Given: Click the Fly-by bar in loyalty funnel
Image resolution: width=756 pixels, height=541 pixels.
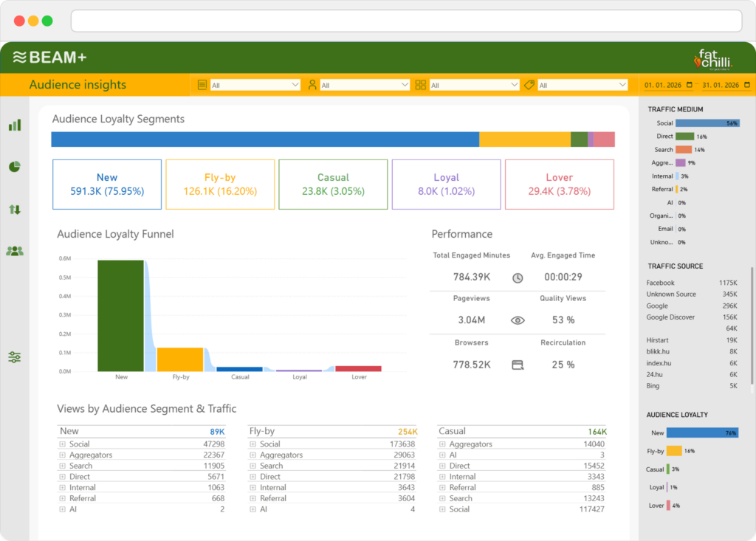Looking at the screenshot, I should 179,359.
